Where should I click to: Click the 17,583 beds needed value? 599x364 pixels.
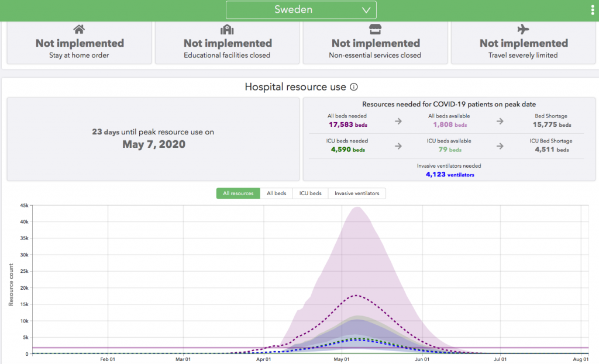click(x=347, y=124)
